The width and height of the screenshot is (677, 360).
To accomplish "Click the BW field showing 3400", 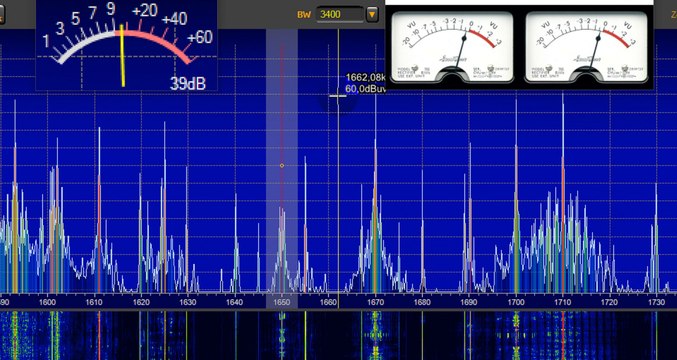I will tap(340, 15).
